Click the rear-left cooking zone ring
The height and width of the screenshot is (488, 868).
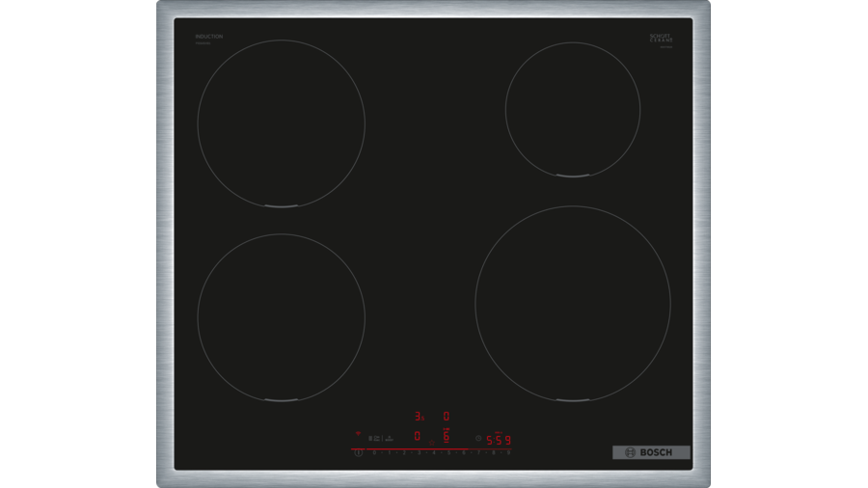pyautogui.click(x=281, y=122)
